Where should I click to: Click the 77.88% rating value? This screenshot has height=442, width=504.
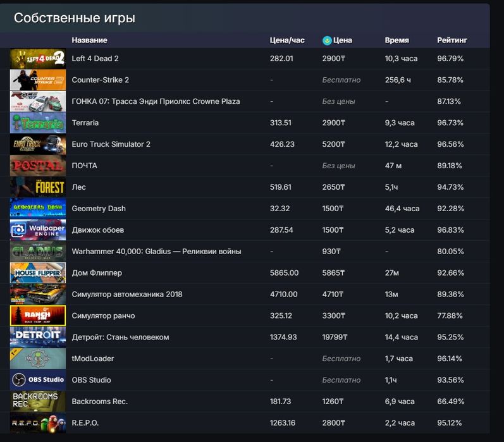(450, 316)
